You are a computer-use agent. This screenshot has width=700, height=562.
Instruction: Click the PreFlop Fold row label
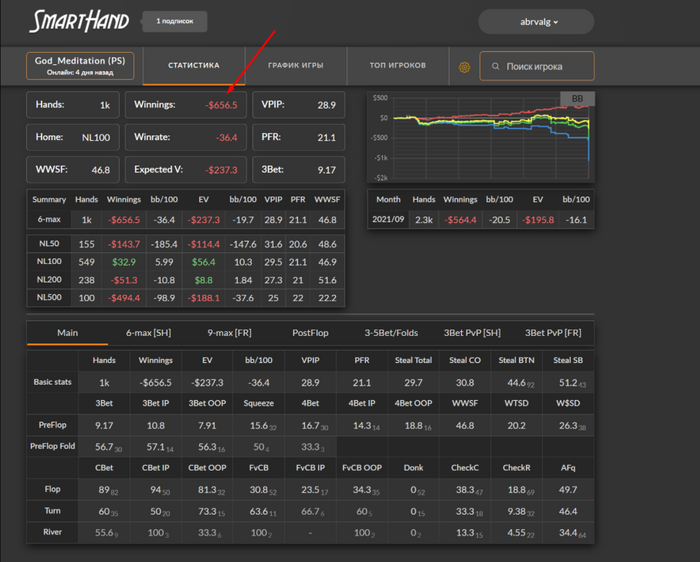[x=53, y=446]
